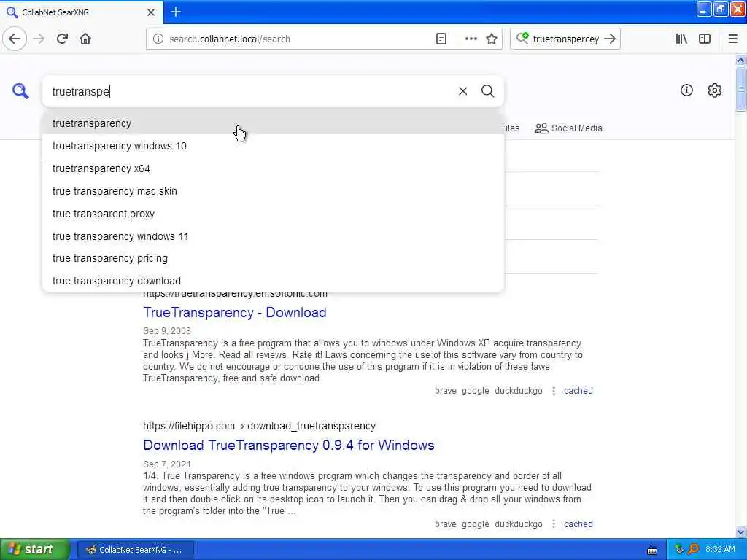This screenshot has height=560, width=747.
Task: Click the filehippo.com result URL
Action: (259, 426)
